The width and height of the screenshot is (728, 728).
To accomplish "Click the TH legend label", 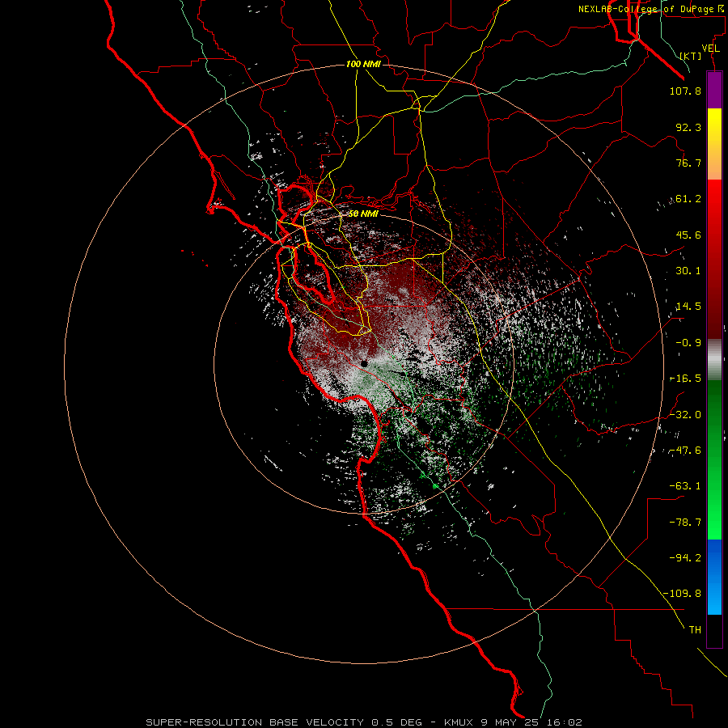I will [x=695, y=629].
